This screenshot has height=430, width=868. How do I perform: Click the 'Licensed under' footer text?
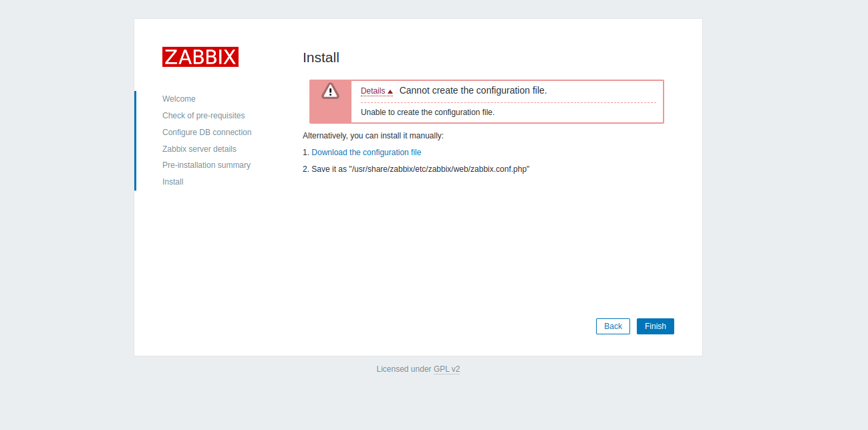(x=404, y=369)
